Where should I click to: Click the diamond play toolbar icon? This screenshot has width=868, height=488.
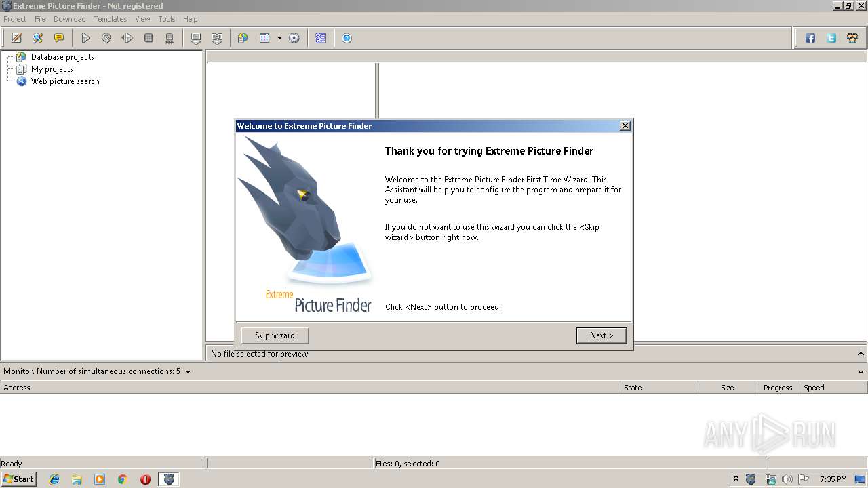tap(127, 39)
